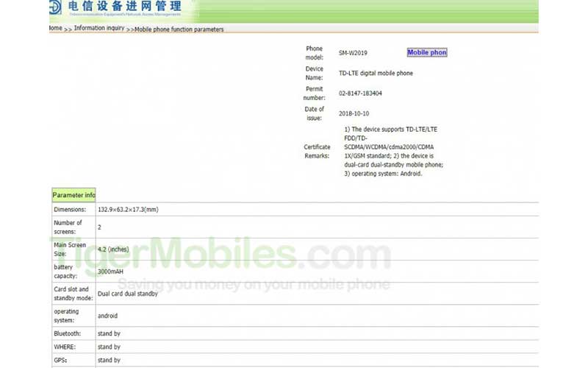Open Information inquiry breadcrumb link
The height and width of the screenshot is (368, 588).
click(x=99, y=29)
